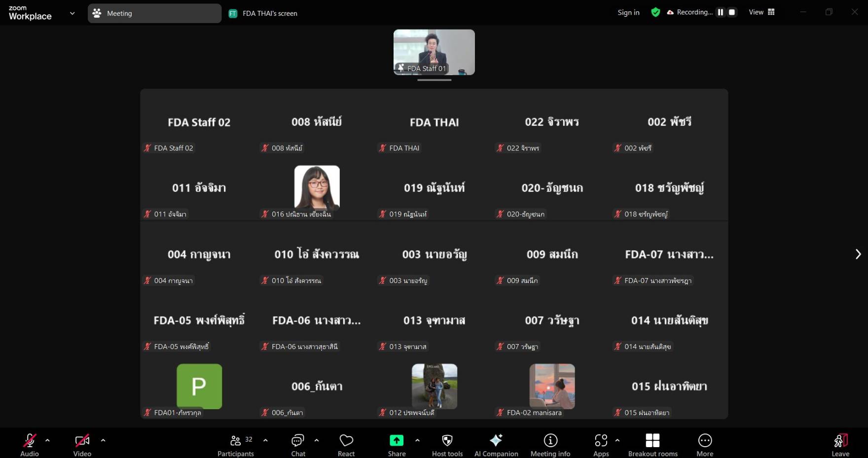
Task: Open Breakout rooms
Action: coord(652,444)
